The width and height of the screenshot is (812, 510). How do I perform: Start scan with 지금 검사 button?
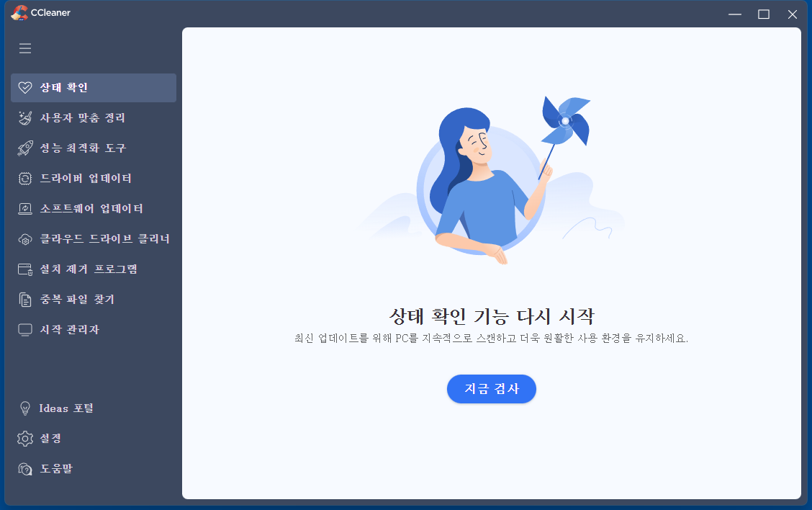tap(492, 389)
